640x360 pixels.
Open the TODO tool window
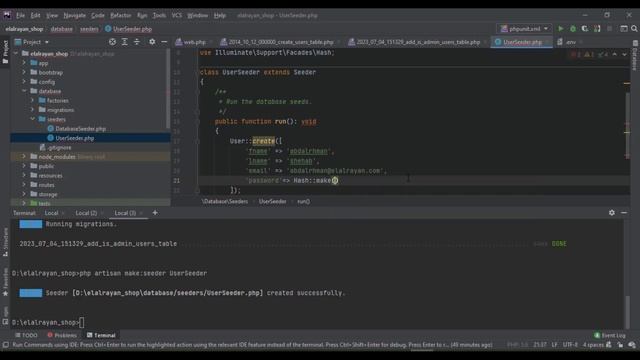(x=27, y=335)
